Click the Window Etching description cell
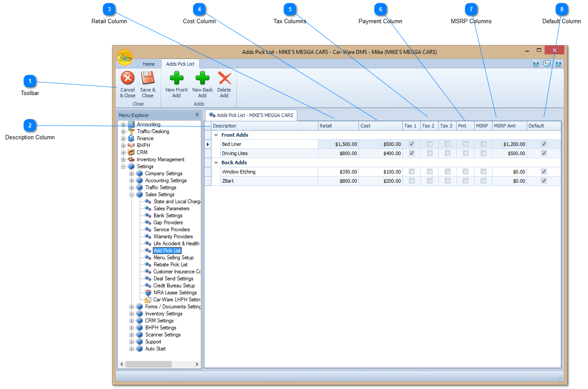The height and width of the screenshot is (389, 588). pos(269,171)
